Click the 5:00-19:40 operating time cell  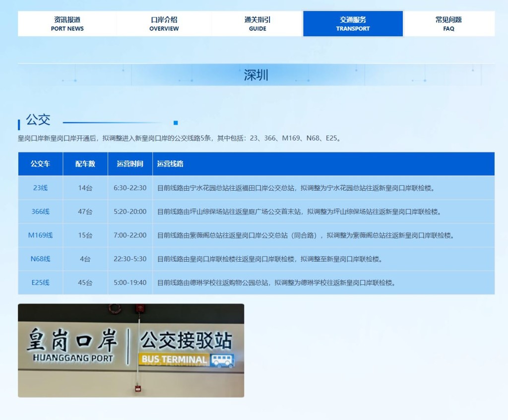pos(130,282)
